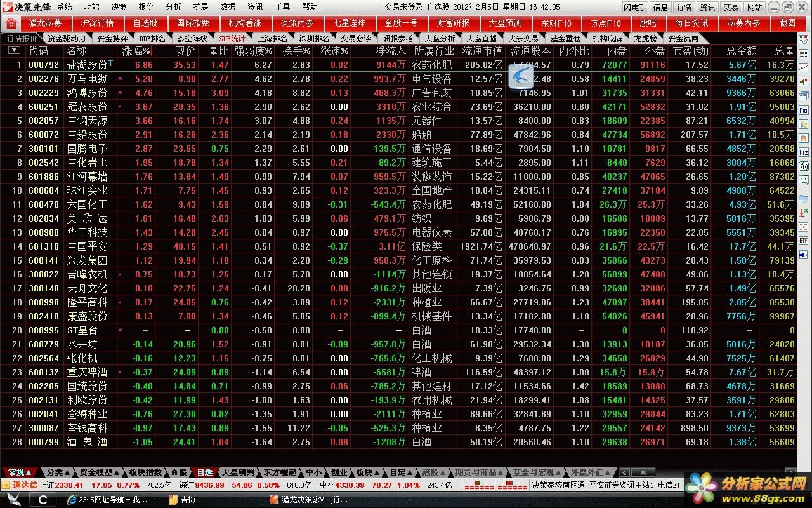This screenshot has height=508, width=812.
Task: Click the 猎龙私募 red toolbar button
Action: (46, 23)
